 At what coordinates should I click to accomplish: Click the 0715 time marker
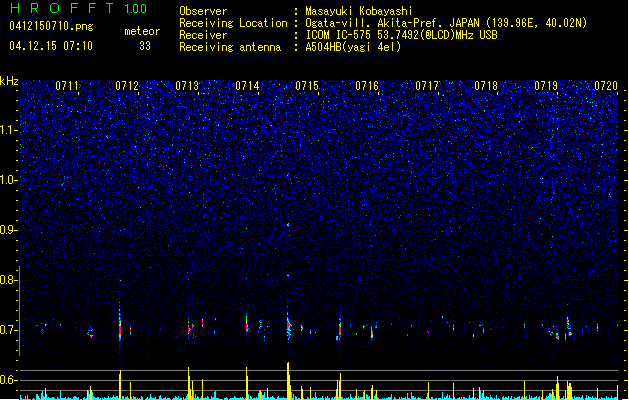tap(307, 86)
